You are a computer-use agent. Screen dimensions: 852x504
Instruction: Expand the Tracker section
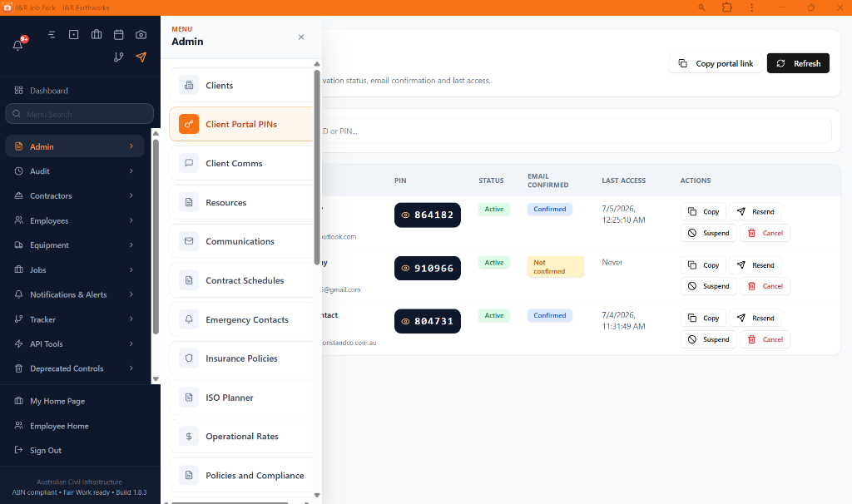pos(75,319)
